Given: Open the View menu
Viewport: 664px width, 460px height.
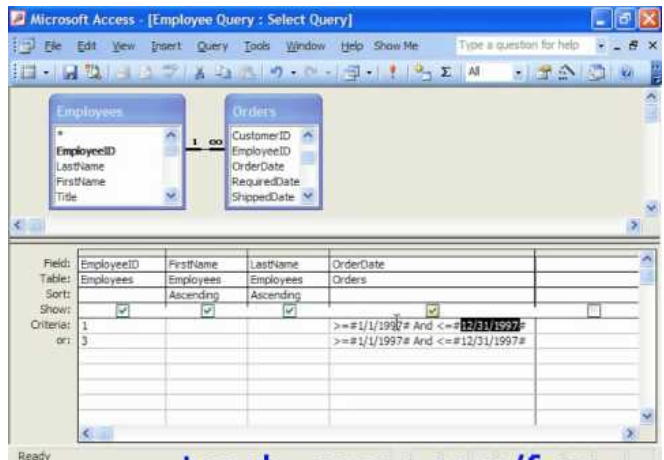Looking at the screenshot, I should (123, 45).
